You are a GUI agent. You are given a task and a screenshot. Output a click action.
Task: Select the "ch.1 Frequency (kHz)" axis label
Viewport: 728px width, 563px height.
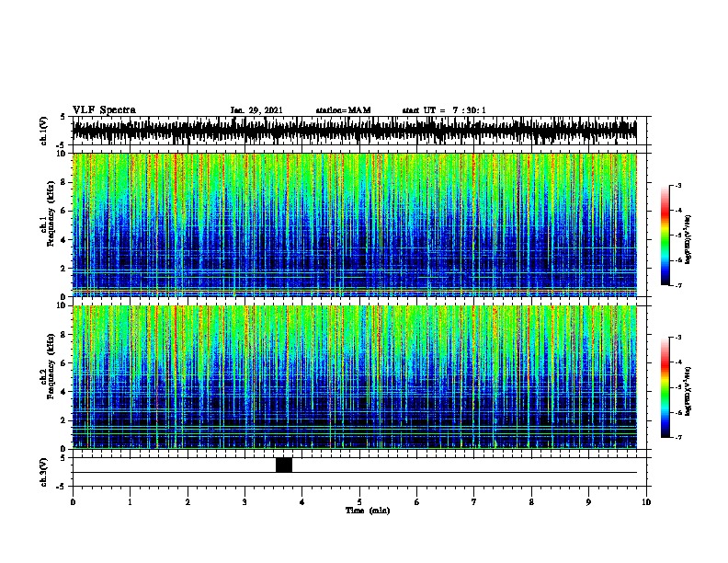coord(47,214)
